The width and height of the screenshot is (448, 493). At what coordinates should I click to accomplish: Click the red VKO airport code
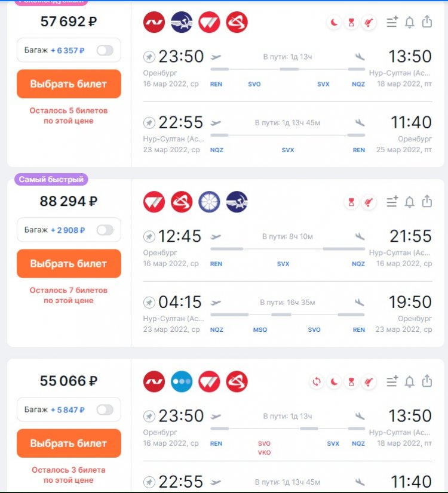pyautogui.click(x=264, y=452)
